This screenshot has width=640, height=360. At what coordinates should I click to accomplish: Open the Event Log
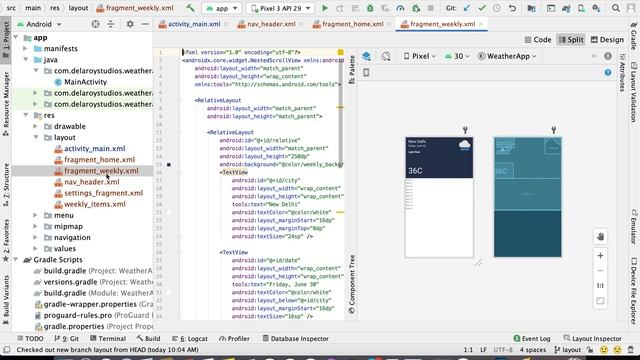(x=532, y=338)
